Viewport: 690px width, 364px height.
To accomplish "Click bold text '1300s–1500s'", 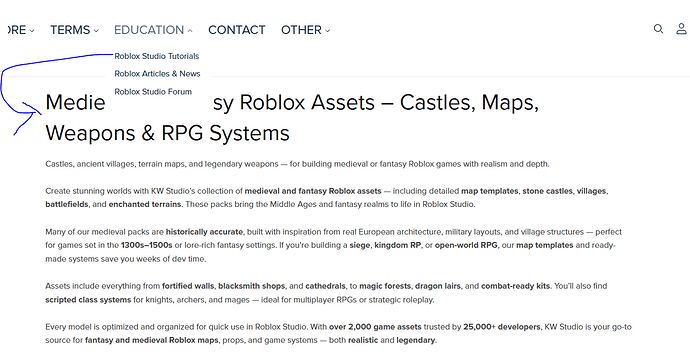I will [147, 245].
